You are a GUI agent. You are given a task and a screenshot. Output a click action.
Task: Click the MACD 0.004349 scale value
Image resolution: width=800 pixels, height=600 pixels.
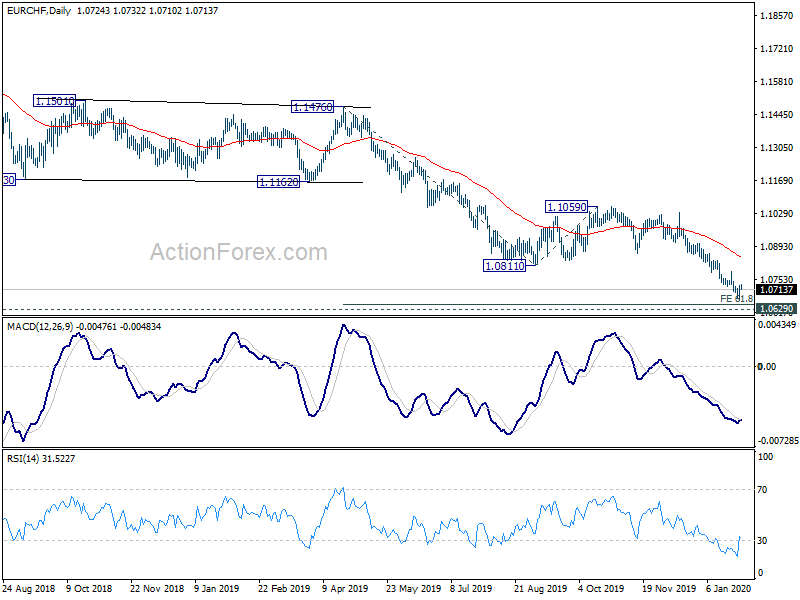pos(777,324)
